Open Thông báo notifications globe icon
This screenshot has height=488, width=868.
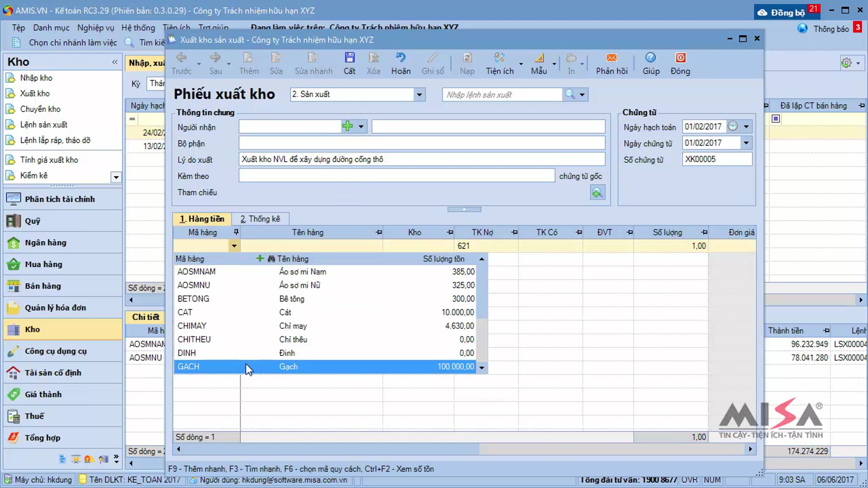tap(802, 29)
